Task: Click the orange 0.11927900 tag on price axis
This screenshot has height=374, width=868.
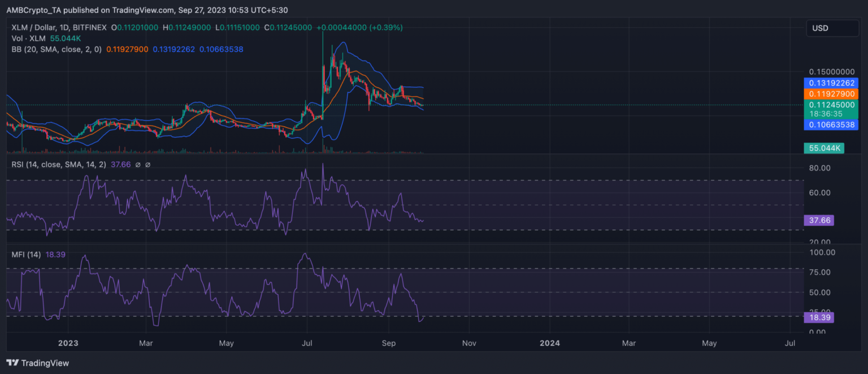Action: [x=831, y=93]
